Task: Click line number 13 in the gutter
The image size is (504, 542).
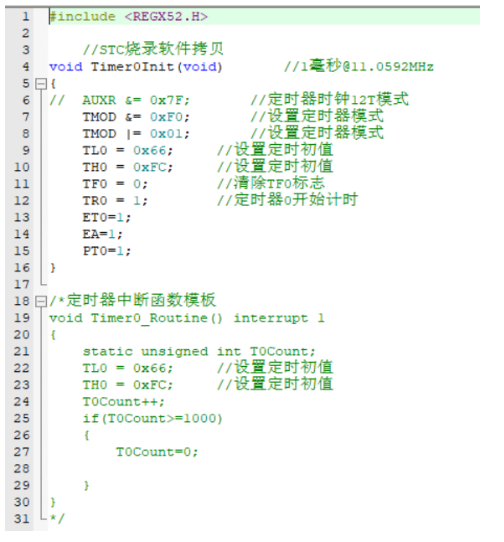Action: click(x=21, y=217)
